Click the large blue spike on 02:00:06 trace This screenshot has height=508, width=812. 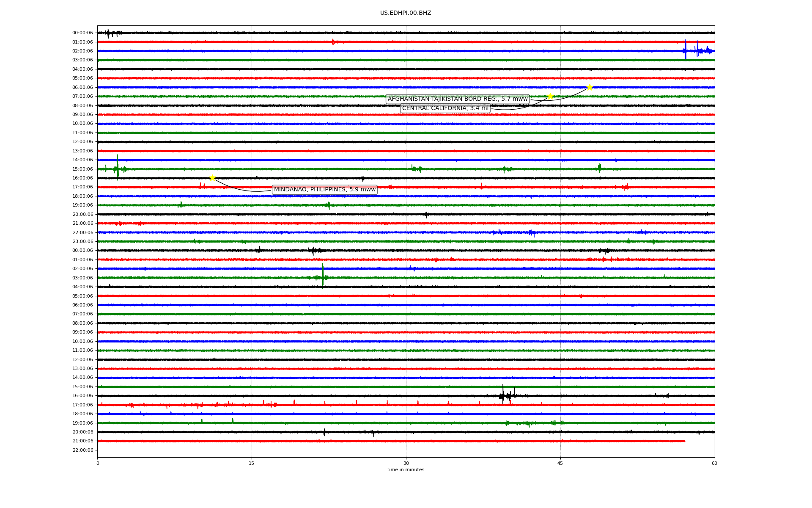click(685, 50)
